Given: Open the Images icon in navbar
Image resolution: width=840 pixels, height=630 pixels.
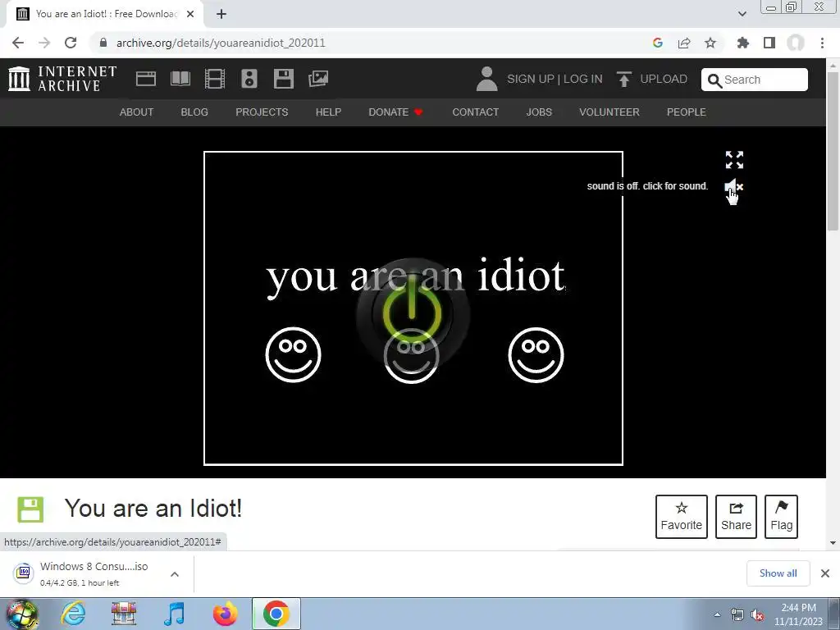Looking at the screenshot, I should click(318, 79).
